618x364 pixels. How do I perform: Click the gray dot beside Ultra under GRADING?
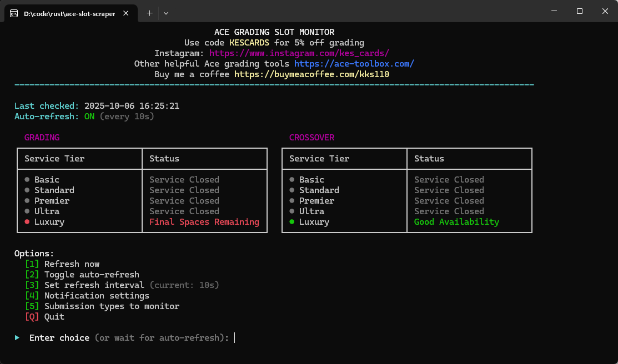(x=26, y=211)
